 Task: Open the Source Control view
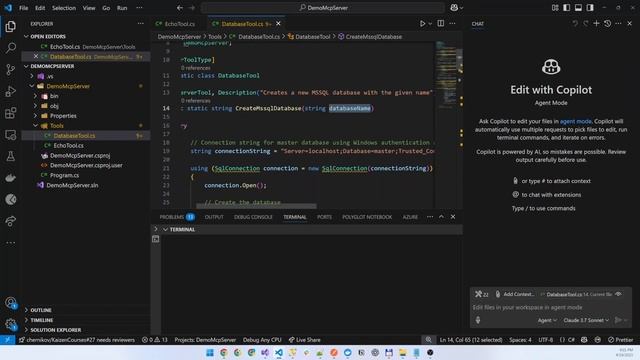click(x=11, y=69)
